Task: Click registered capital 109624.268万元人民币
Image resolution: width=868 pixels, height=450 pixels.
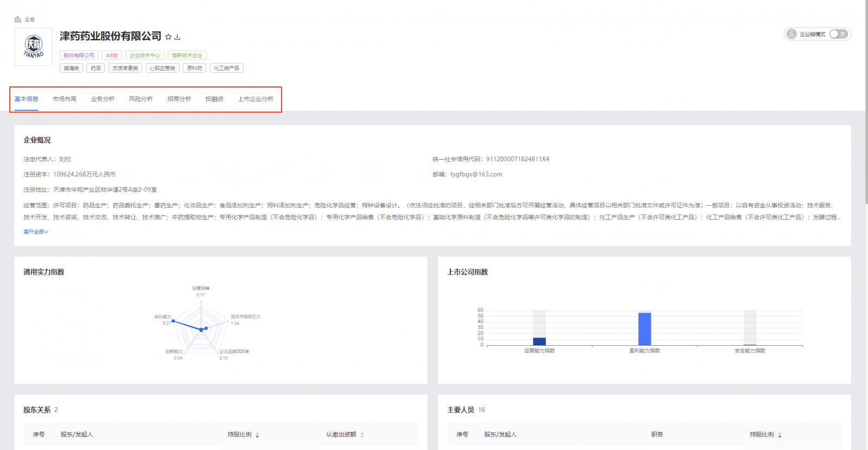Action: (85, 174)
